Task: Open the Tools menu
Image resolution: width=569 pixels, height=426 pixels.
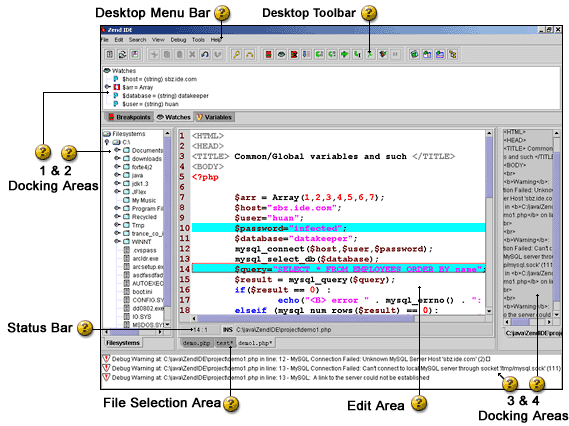Action: 198,40
